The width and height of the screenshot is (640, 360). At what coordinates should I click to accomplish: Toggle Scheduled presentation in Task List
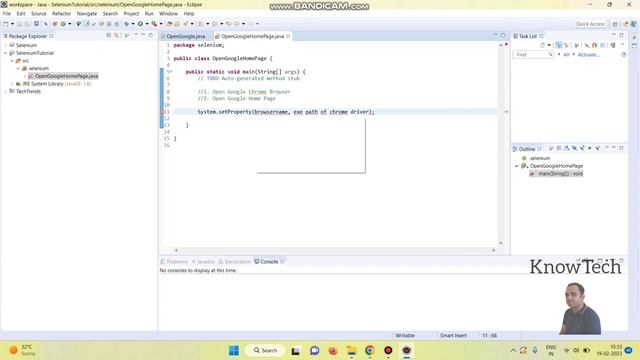point(566,45)
